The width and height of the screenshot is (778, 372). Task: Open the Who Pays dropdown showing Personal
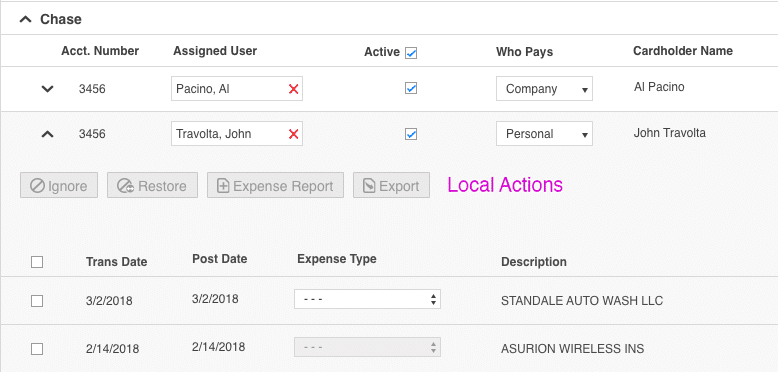[x=544, y=134]
